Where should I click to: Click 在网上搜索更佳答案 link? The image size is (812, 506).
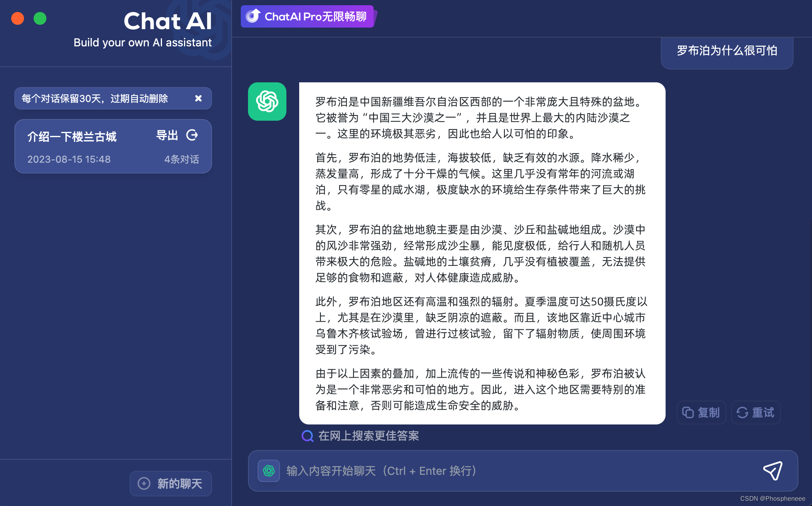[368, 436]
